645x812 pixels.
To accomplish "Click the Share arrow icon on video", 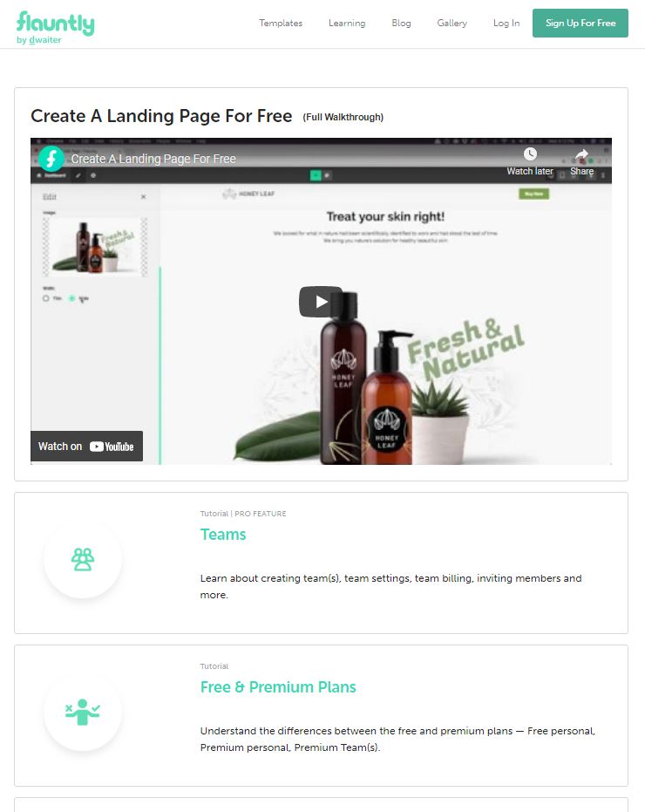I will coord(581,154).
